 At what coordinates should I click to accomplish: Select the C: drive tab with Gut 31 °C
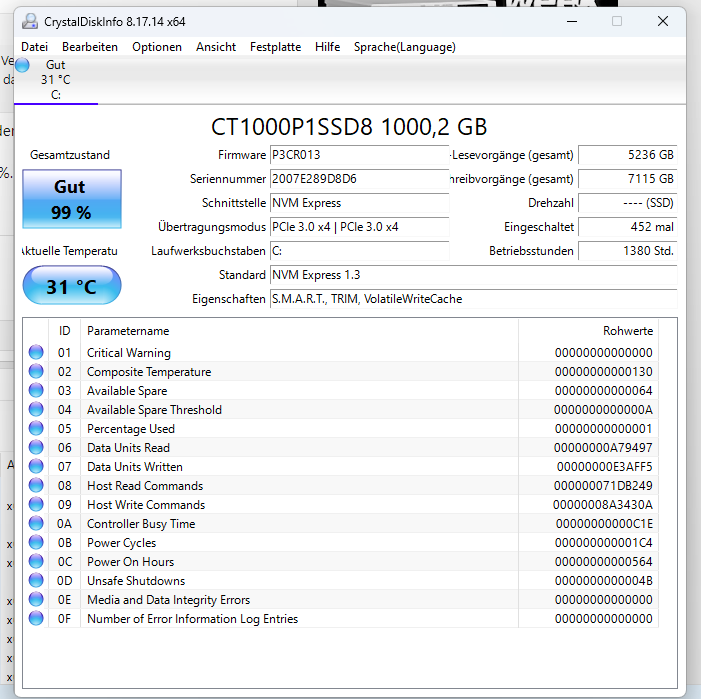56,80
